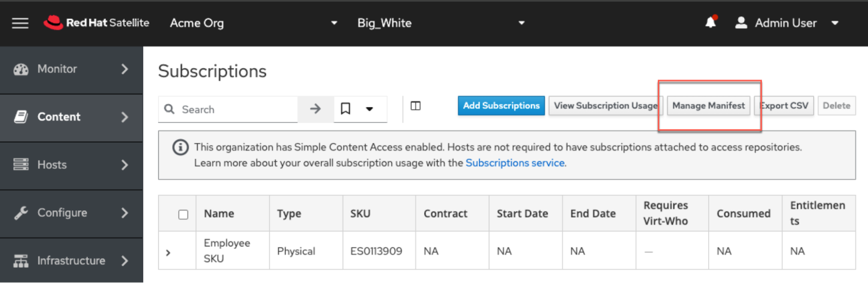The width and height of the screenshot is (868, 283).
Task: Click the search arrow submit button
Action: [315, 109]
